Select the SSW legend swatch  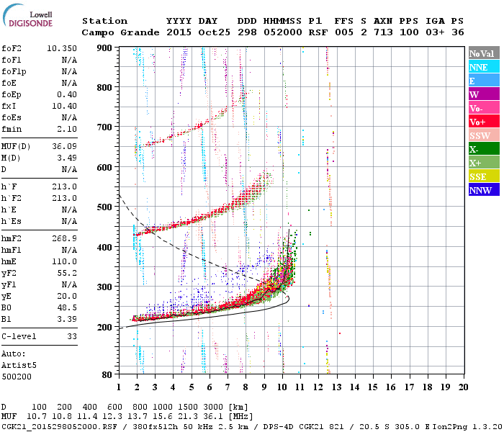pyautogui.click(x=484, y=135)
